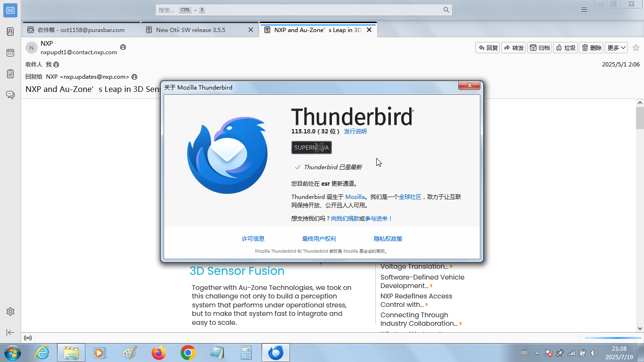This screenshot has height=362, width=644.
Task: Reply to the message with 回复
Action: [x=487, y=48]
